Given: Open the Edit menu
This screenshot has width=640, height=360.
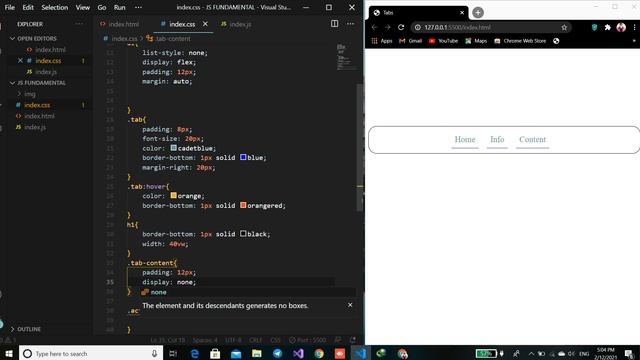Looking at the screenshot, I should [x=28, y=7].
